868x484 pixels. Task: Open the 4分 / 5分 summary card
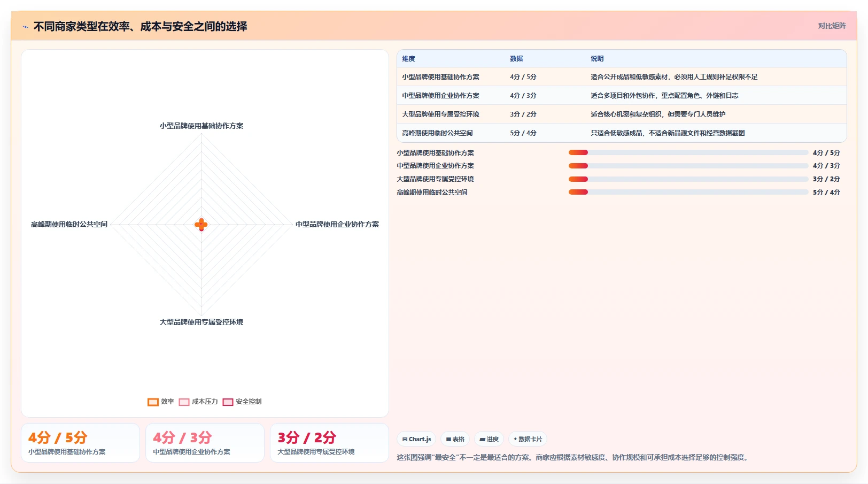click(x=80, y=443)
